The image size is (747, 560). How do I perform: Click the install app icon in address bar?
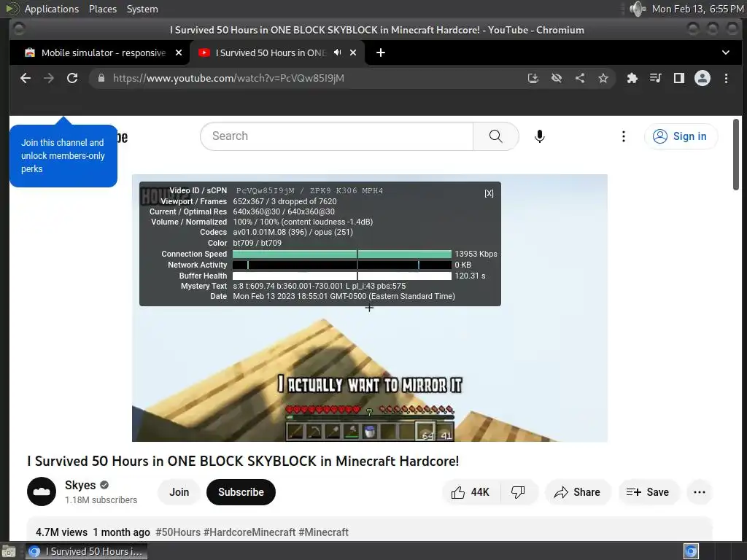pyautogui.click(x=533, y=78)
